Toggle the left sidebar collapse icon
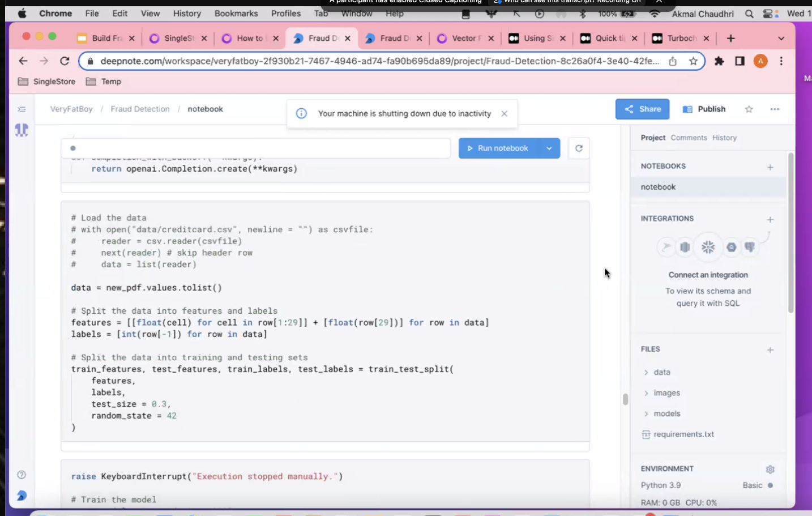Viewport: 812px width, 516px height. tap(22, 109)
